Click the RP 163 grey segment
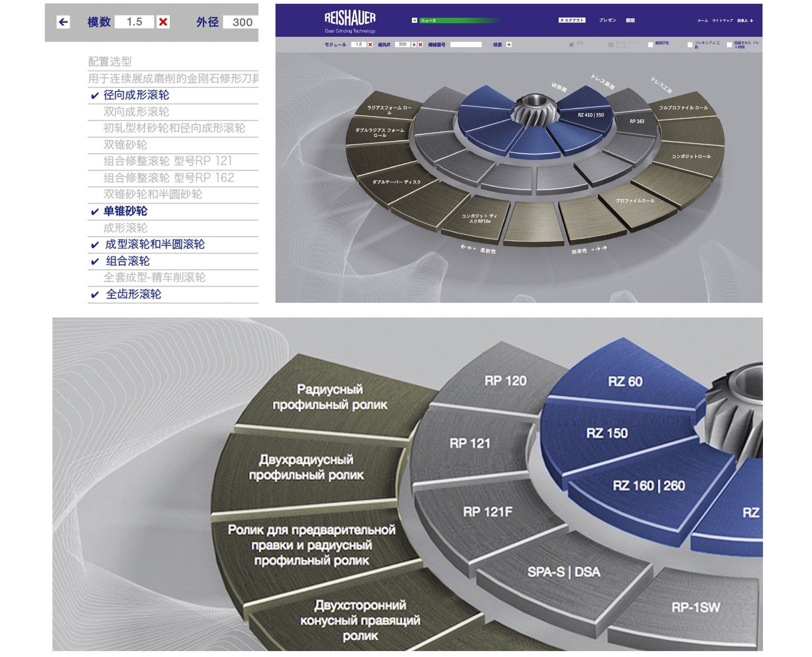Viewport: 812px width, 657px height. coord(636,122)
